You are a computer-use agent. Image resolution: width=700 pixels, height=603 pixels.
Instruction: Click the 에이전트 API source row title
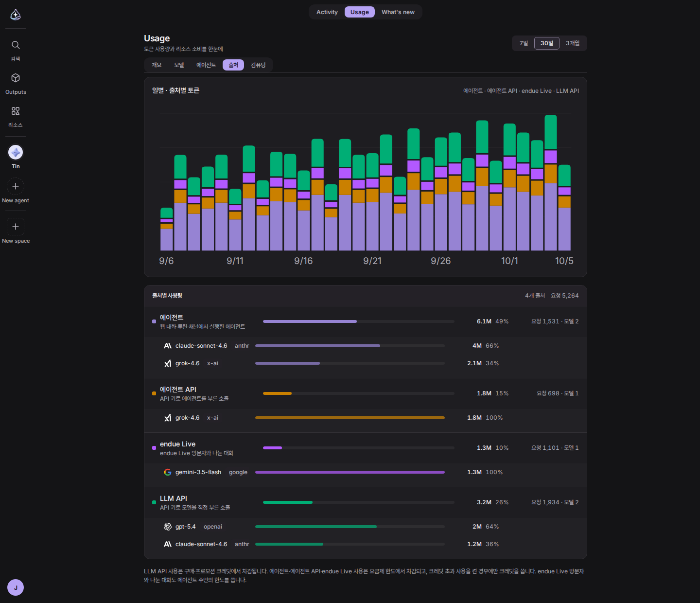[x=178, y=390]
